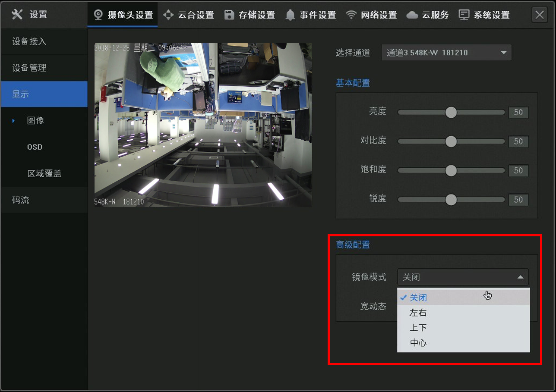The height and width of the screenshot is (392, 556).
Task: Select 左右 mirror mode option
Action: point(418,313)
